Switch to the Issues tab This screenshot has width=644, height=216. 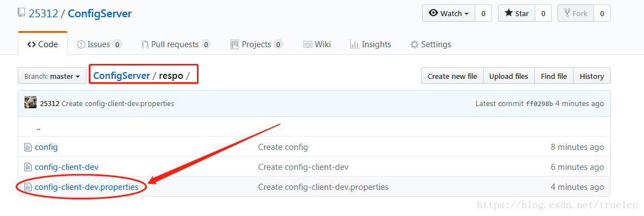click(x=99, y=44)
